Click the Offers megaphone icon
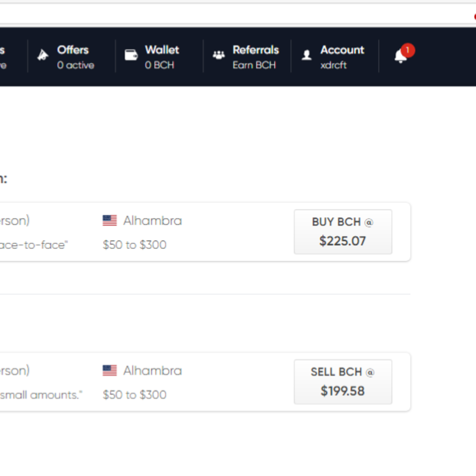This screenshot has height=476, width=476. 43,55
